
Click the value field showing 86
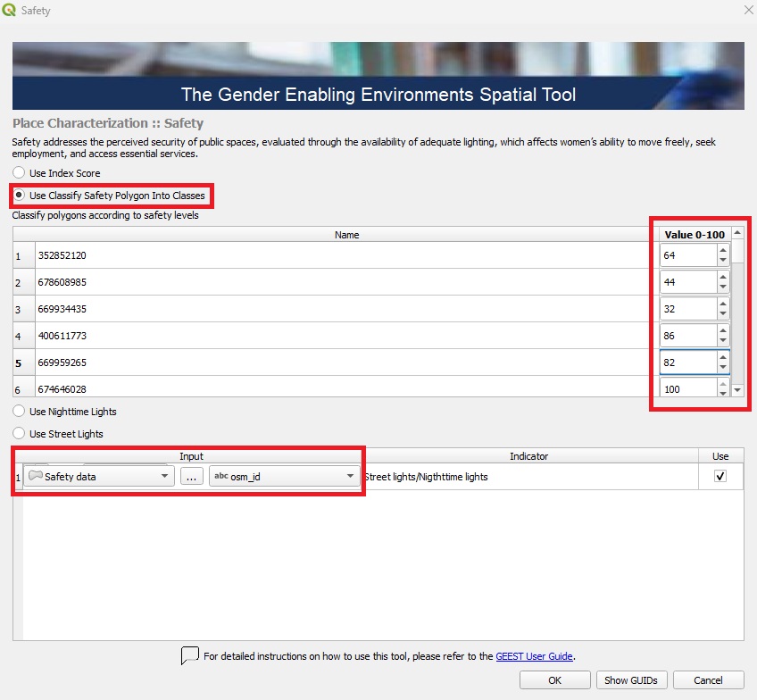tap(688, 336)
